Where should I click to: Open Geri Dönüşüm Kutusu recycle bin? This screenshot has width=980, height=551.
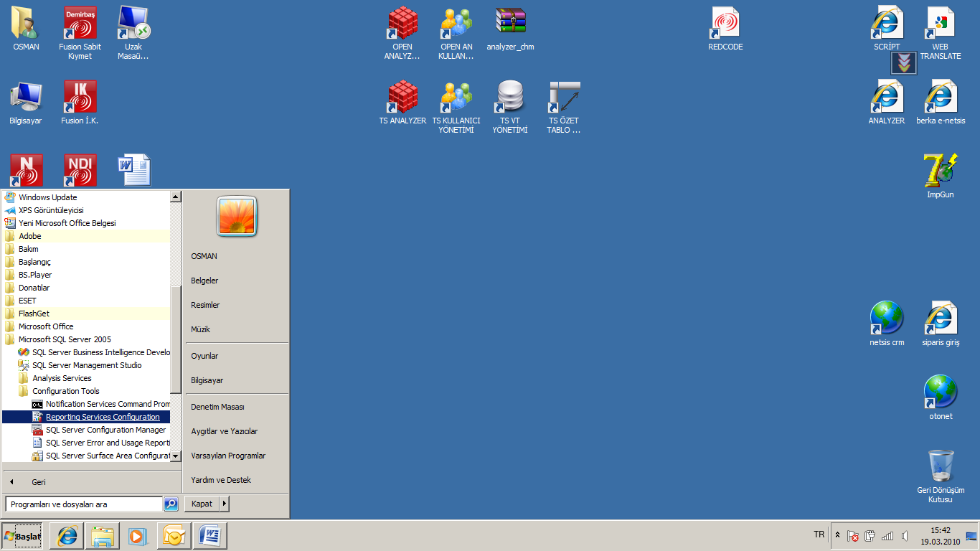(941, 466)
